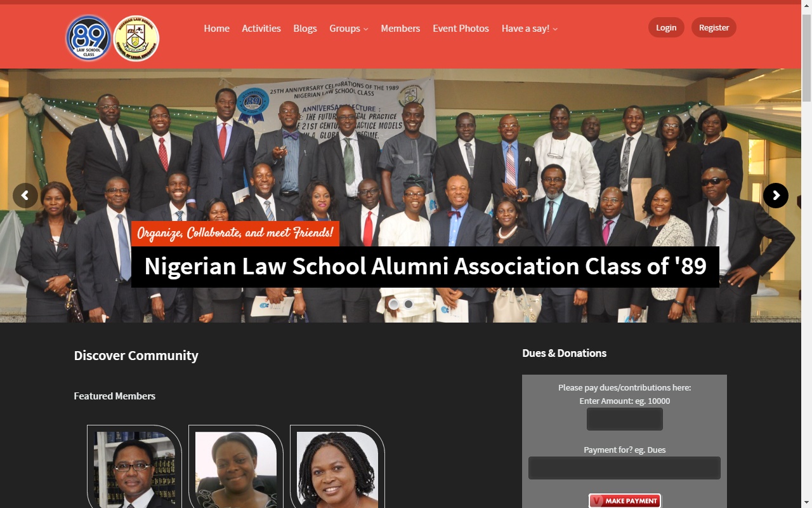View Event Photos
This screenshot has height=508, width=812.
click(461, 29)
